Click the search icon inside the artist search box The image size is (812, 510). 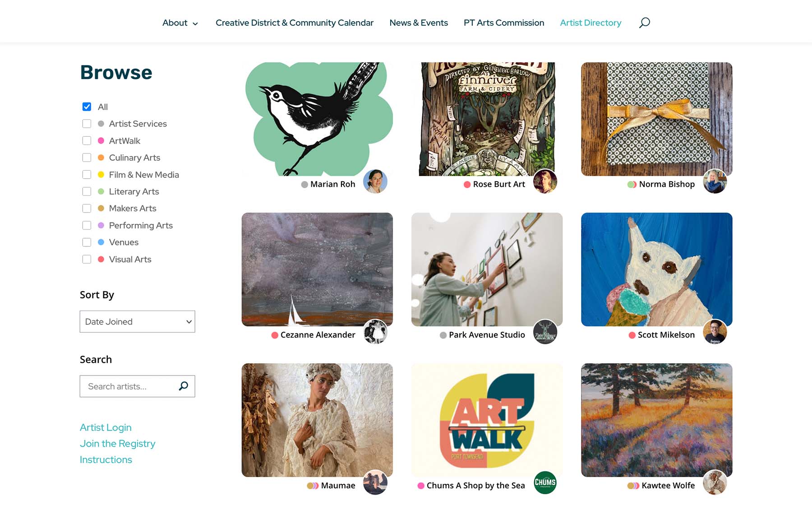183,386
